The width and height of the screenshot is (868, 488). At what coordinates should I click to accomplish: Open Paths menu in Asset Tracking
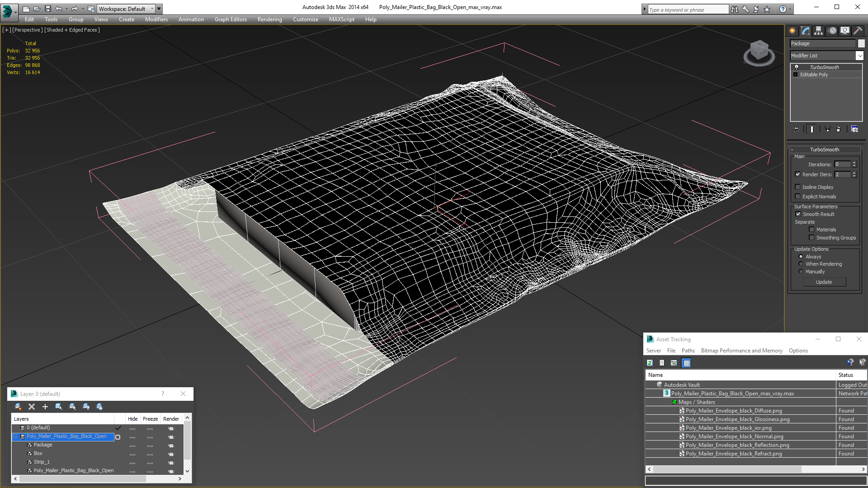688,351
